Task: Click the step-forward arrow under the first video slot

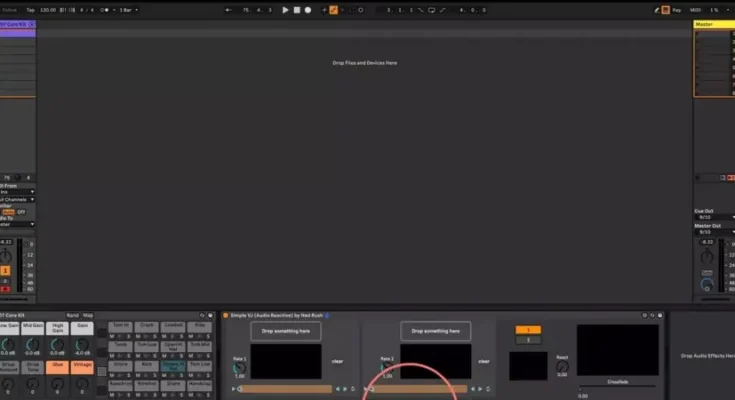Action: pos(345,389)
